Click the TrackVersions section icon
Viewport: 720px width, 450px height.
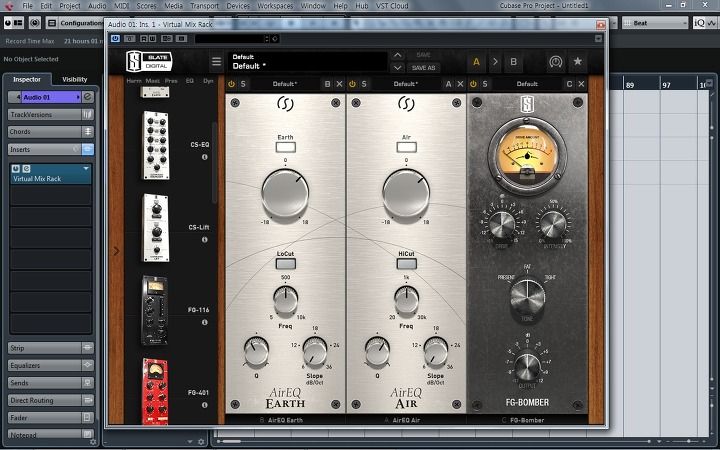tap(88, 114)
